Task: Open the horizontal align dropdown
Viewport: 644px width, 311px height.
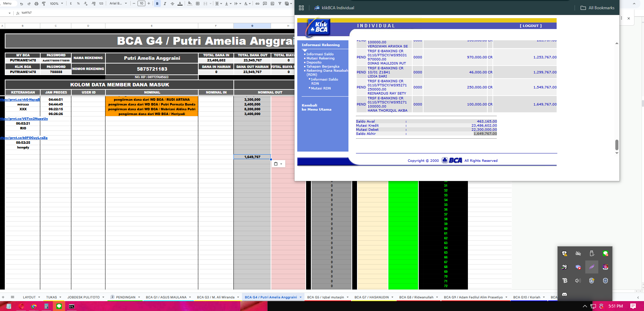Action: point(218,3)
